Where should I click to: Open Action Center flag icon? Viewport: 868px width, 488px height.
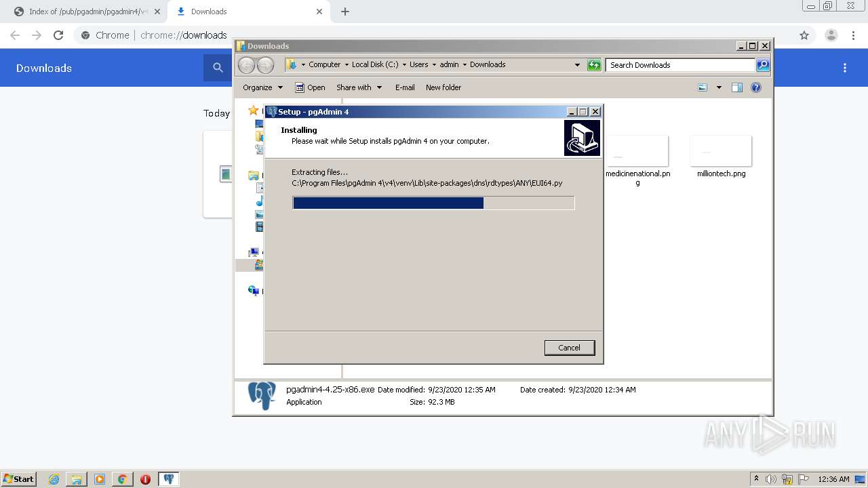point(803,479)
